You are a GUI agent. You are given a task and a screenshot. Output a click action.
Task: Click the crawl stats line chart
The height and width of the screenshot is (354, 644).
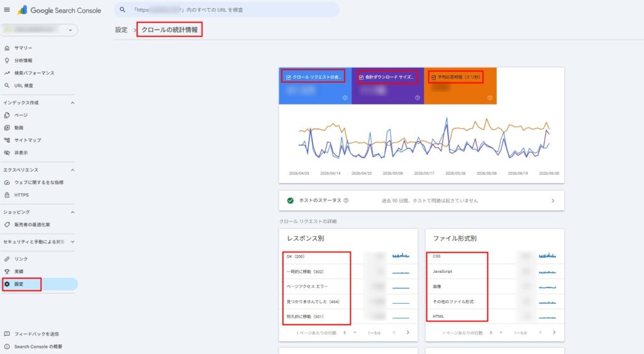424,139
